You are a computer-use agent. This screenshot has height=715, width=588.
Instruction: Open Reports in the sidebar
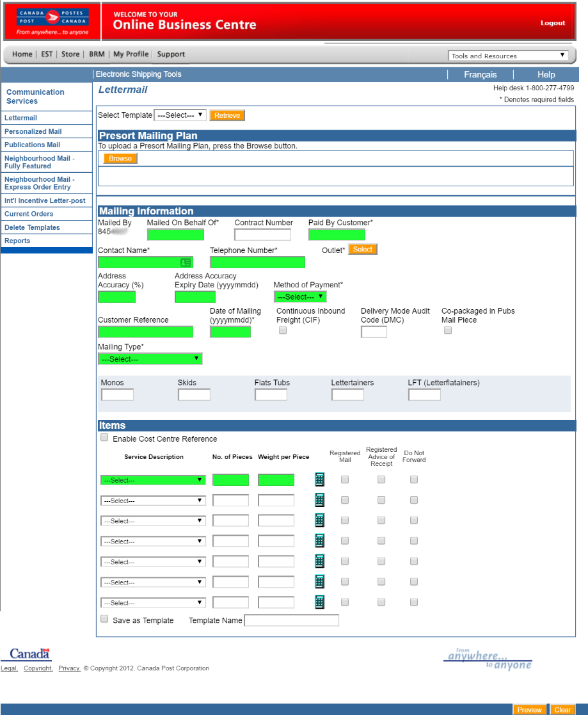click(x=47, y=241)
